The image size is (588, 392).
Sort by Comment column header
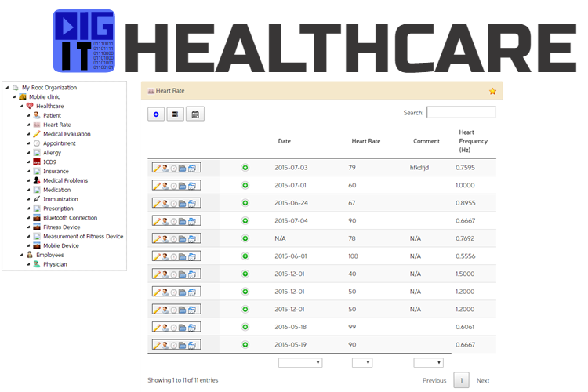(426, 141)
